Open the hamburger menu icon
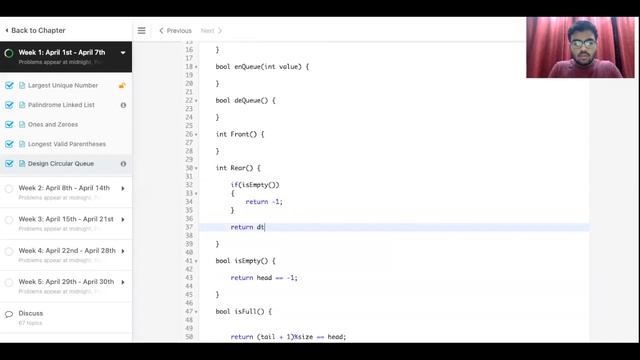 [142, 31]
